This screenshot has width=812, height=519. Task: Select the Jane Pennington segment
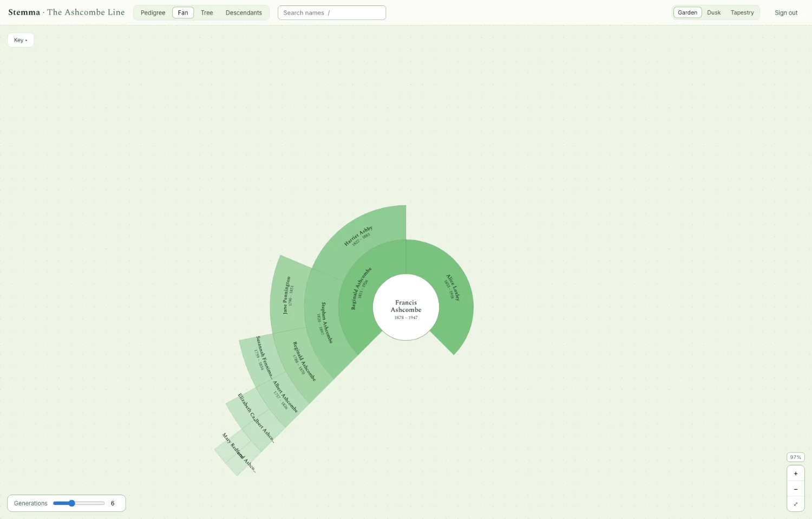(x=287, y=295)
